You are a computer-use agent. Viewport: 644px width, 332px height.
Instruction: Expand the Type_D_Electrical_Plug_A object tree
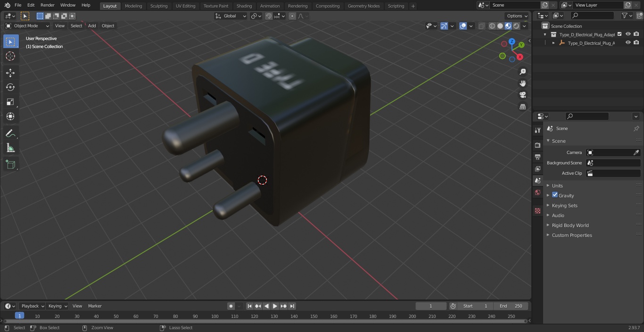pos(553,43)
